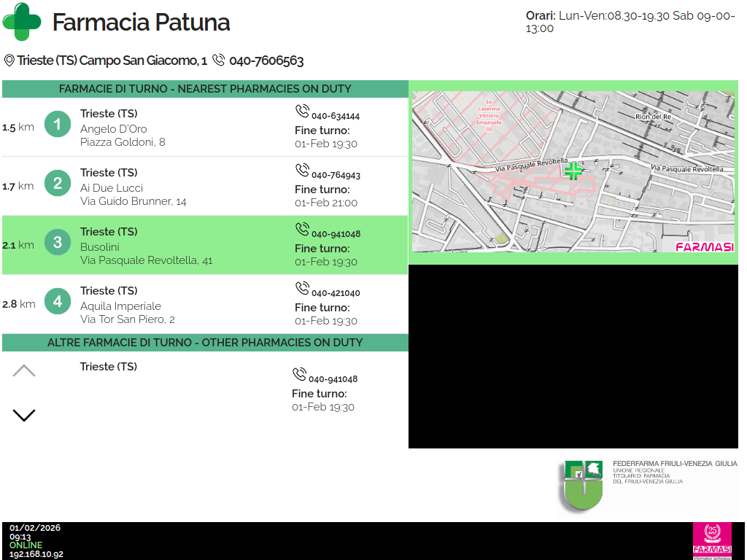Open Altre Farmacie di Turno section header
The image size is (747, 560).
click(205, 343)
